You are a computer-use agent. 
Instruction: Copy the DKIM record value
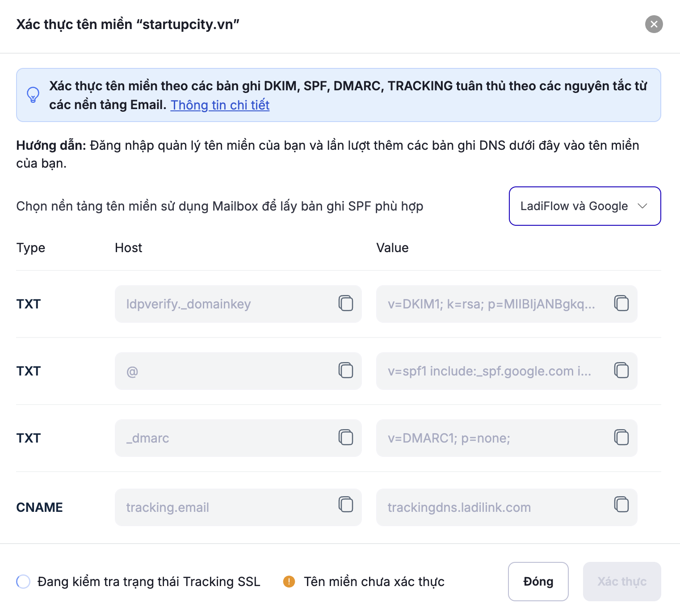click(x=621, y=303)
